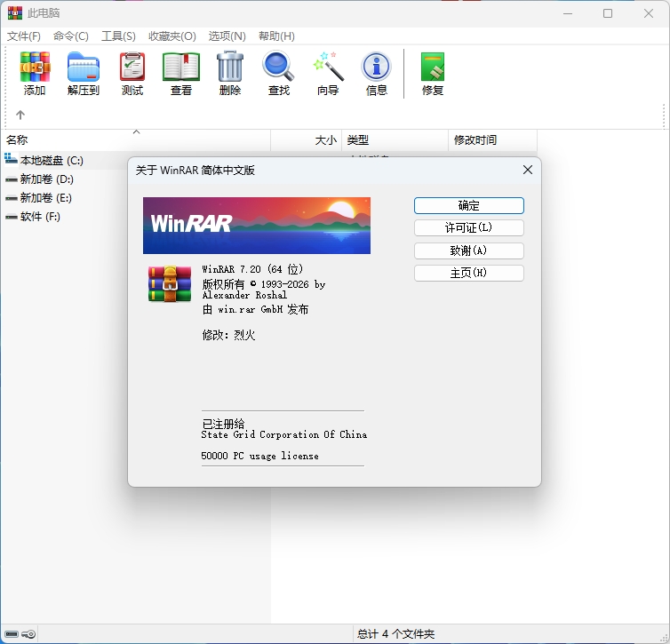The height and width of the screenshot is (644, 670).
Task: Open license via 许可证(L) button
Action: pyautogui.click(x=469, y=227)
